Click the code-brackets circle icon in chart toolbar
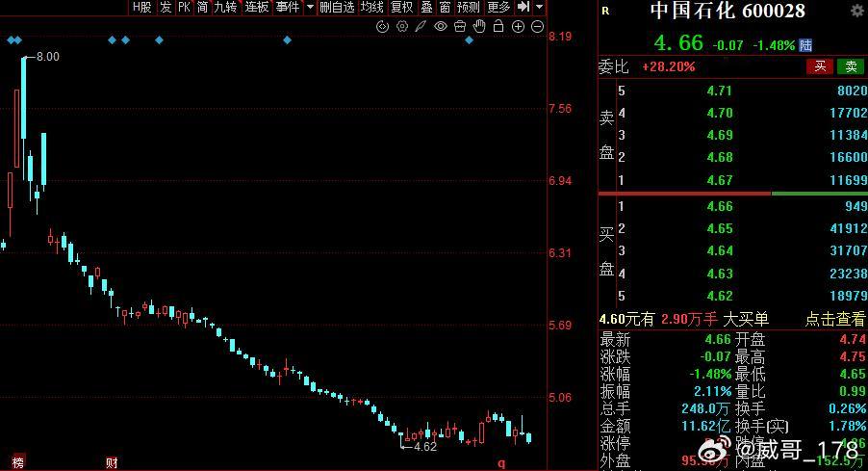This screenshot has width=868, height=471. coord(382,27)
